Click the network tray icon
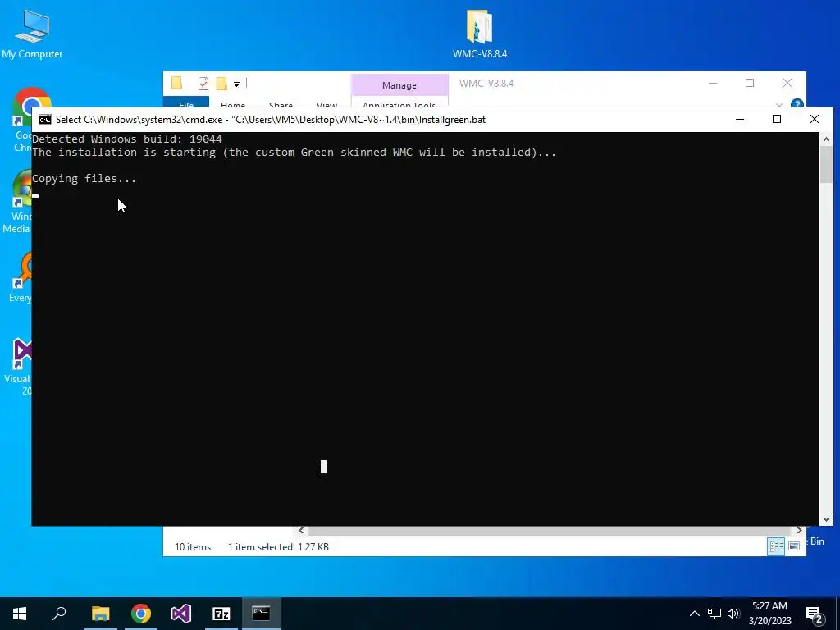 [x=714, y=614]
